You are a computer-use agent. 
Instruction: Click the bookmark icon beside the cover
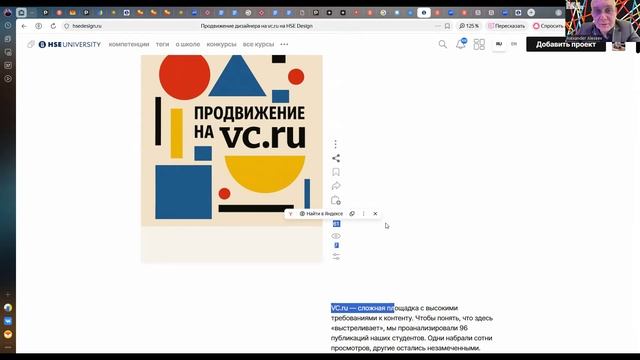point(336,172)
